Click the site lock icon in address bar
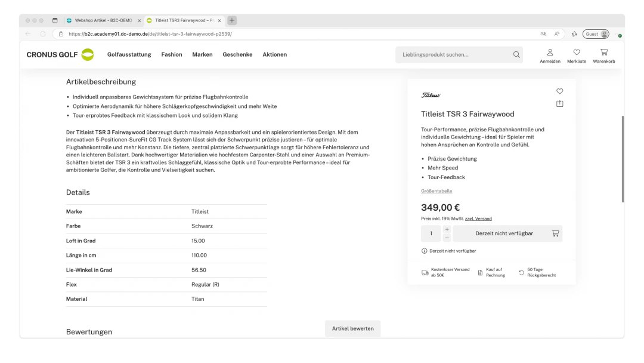This screenshot has width=644, height=363. (61, 34)
